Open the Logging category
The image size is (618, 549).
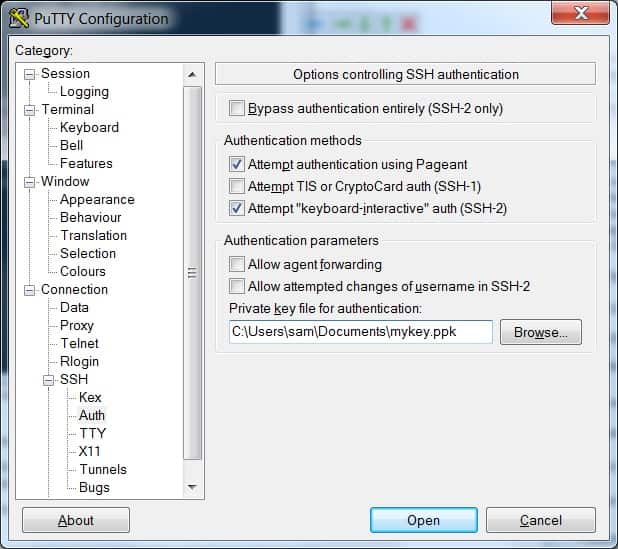pos(84,91)
